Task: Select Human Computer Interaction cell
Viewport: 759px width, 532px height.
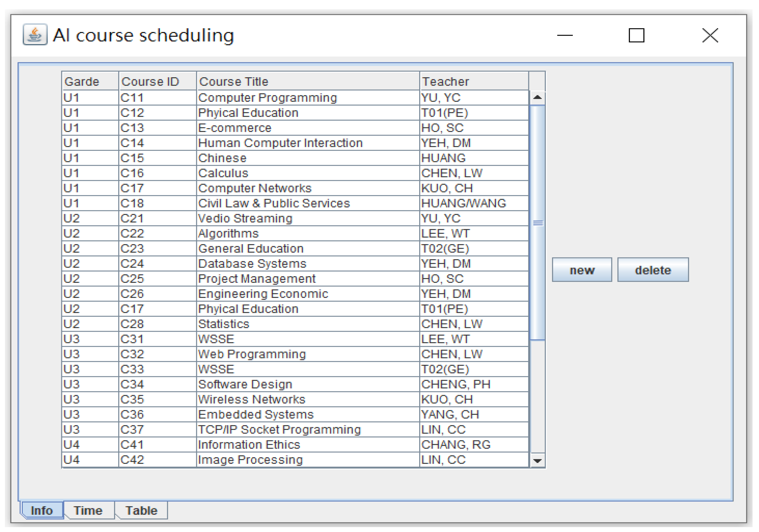Action: tap(308, 143)
